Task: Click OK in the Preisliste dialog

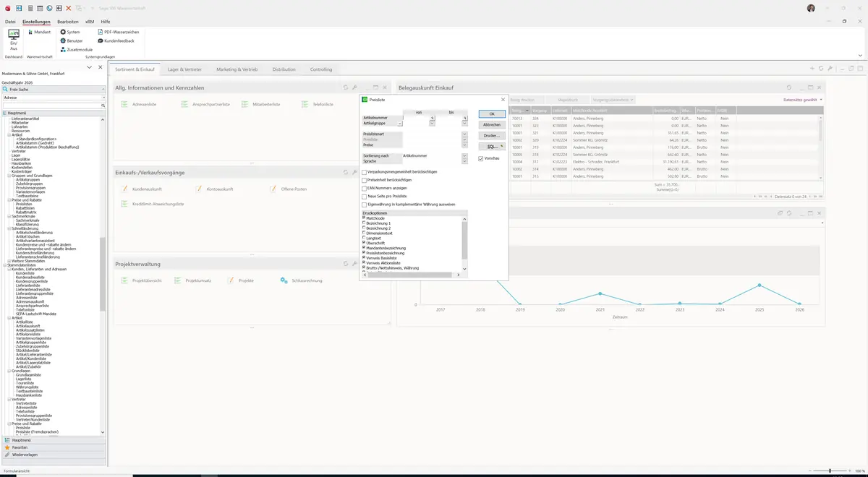Action: [x=492, y=114]
